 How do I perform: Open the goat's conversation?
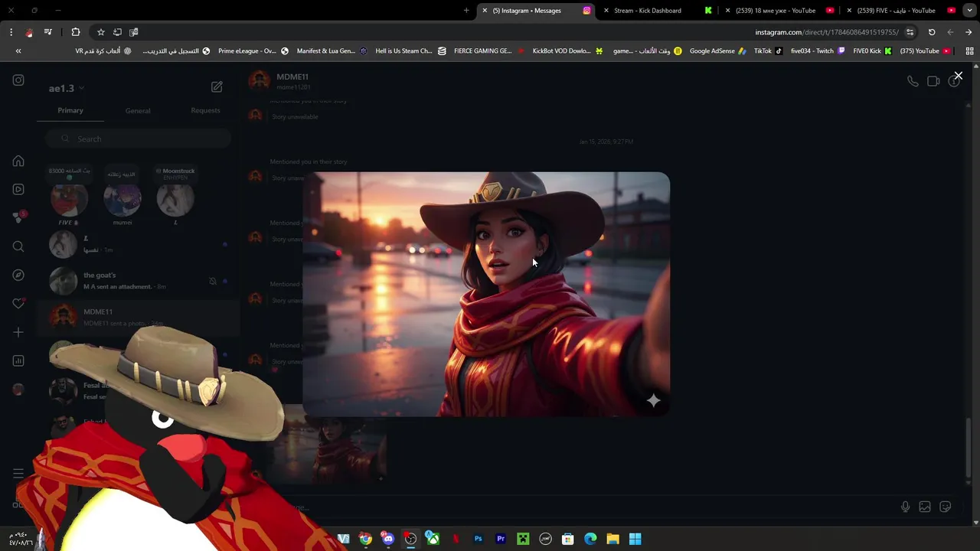tap(138, 281)
